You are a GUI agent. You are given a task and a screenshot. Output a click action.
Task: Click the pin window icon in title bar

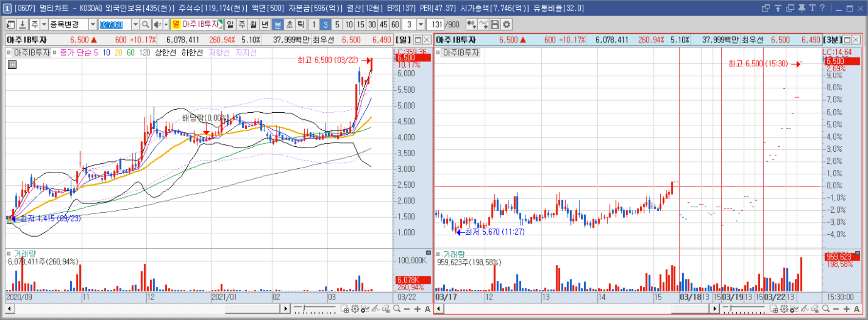point(802,8)
